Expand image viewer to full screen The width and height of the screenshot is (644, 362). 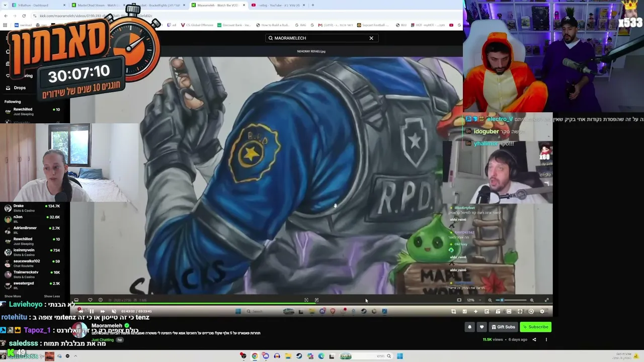546,300
